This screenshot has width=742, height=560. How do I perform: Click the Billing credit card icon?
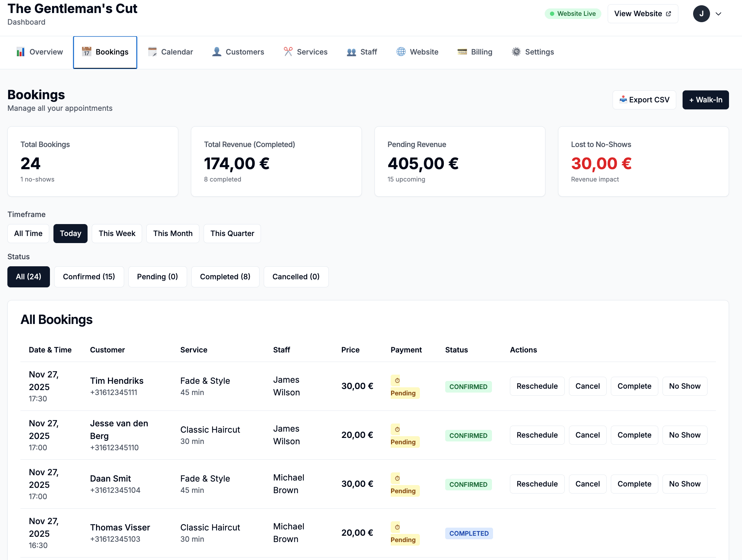point(461,52)
